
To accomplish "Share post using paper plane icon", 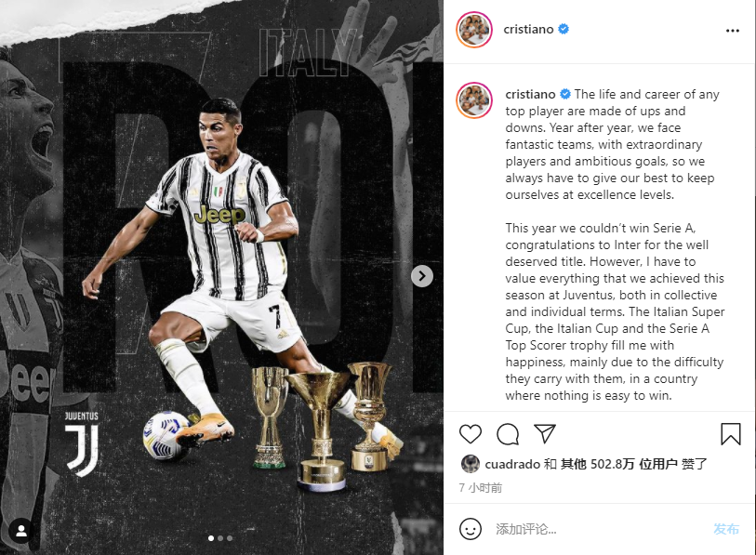I will (545, 433).
